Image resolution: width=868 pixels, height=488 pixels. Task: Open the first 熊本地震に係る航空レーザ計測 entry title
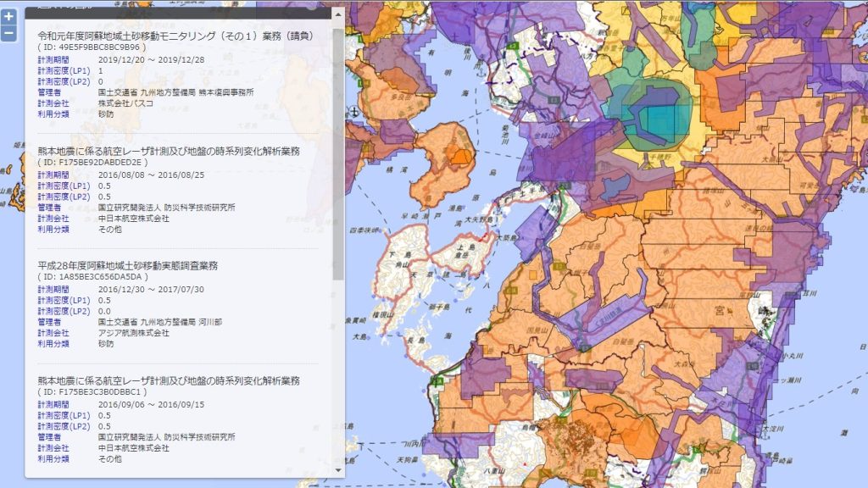tap(168, 151)
